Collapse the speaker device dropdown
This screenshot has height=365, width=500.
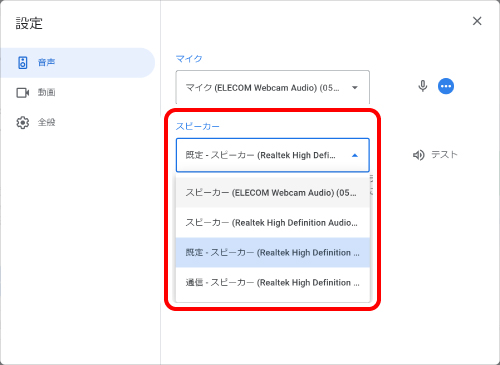[x=272, y=155]
